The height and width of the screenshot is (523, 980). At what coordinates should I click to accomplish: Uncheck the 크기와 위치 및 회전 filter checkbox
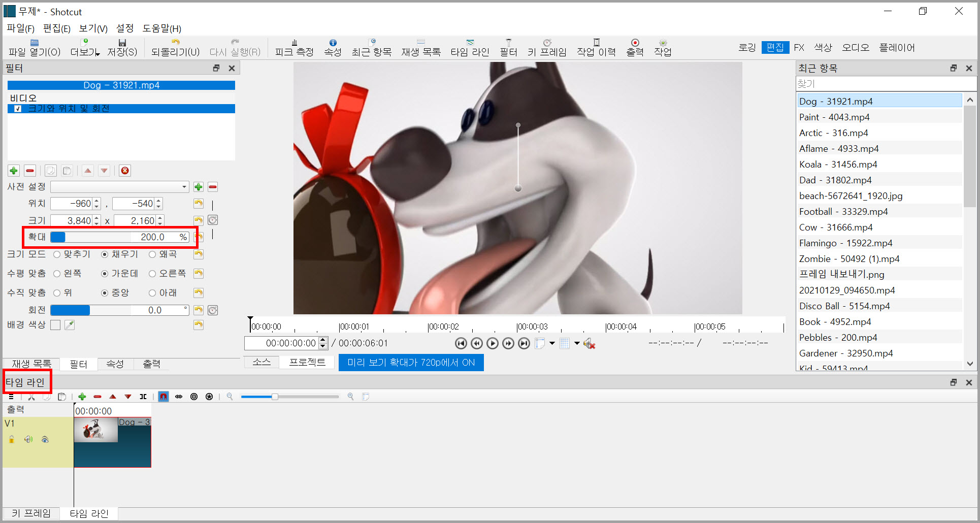(x=18, y=109)
